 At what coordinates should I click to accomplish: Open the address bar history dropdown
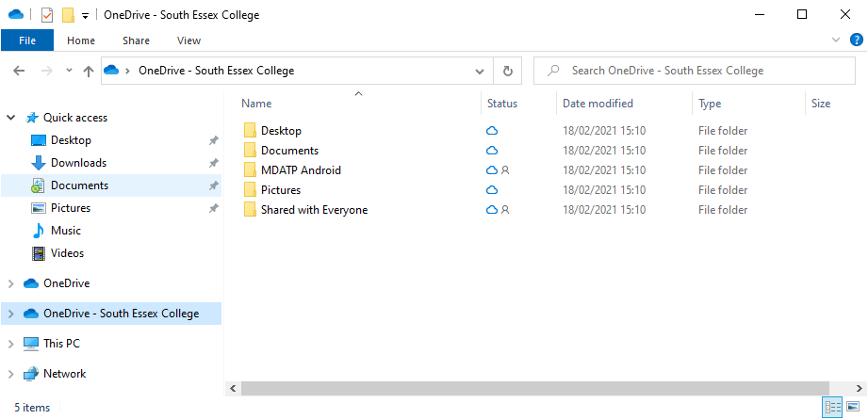coord(480,71)
